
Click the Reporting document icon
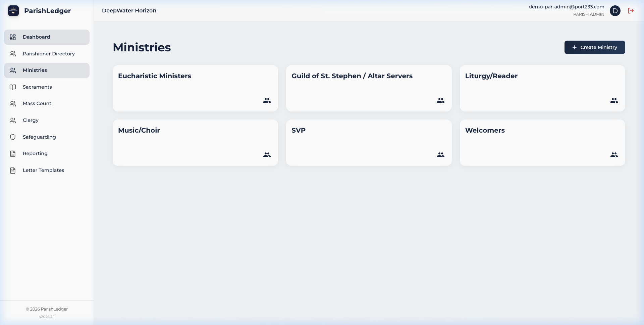[x=13, y=153]
